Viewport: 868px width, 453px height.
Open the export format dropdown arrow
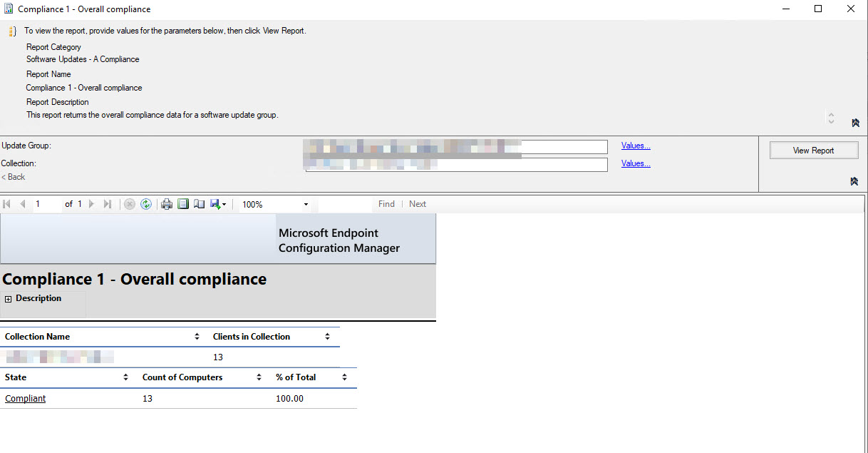[x=223, y=204]
